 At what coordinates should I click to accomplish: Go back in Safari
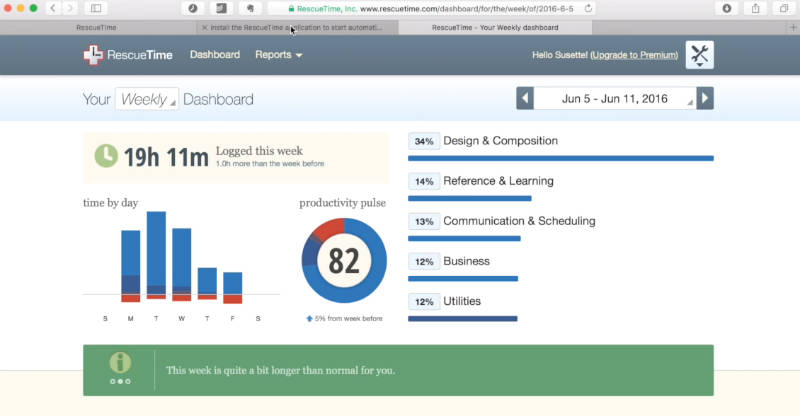tap(53, 8)
